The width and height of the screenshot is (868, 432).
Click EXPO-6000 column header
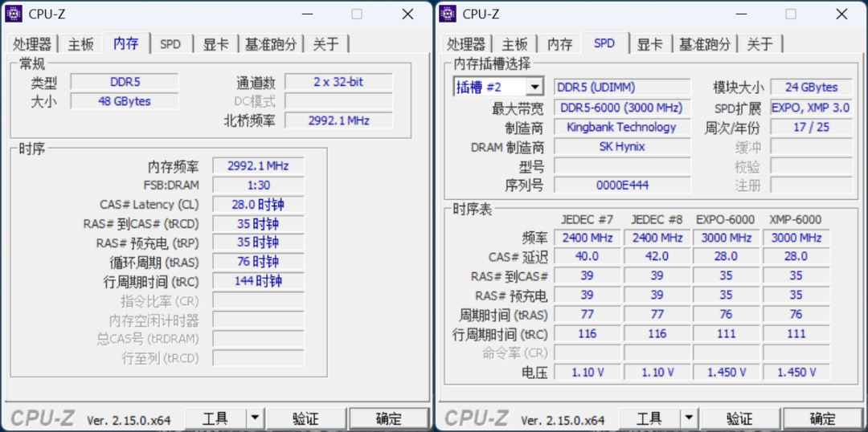[726, 219]
